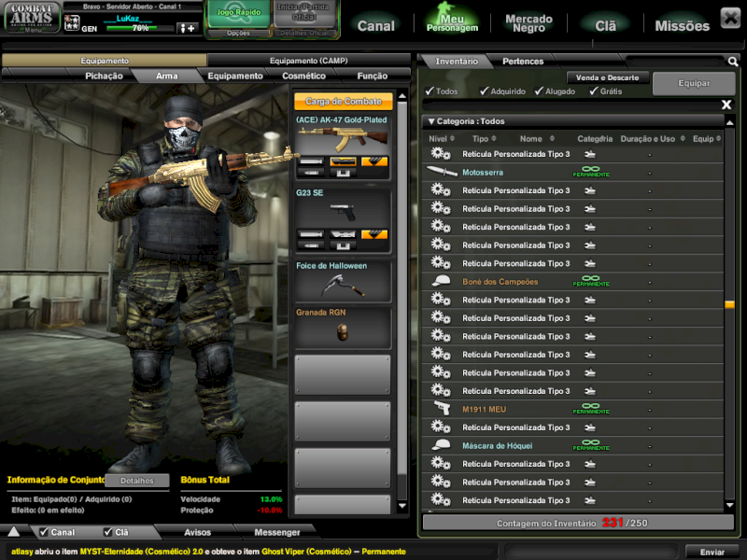Screen dimensions: 747x560
Task: Click the Carga de Combate button
Action: (343, 101)
